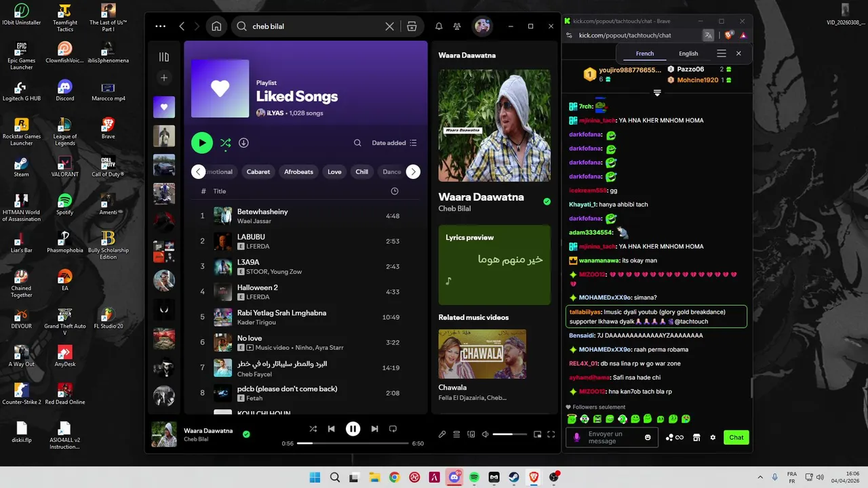The width and height of the screenshot is (868, 488).
Task: Open Chawala related music video thumbnail
Action: point(482,354)
